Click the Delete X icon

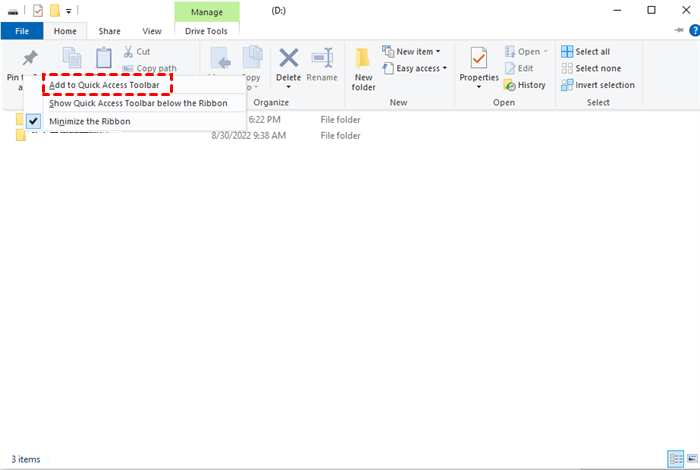[289, 58]
